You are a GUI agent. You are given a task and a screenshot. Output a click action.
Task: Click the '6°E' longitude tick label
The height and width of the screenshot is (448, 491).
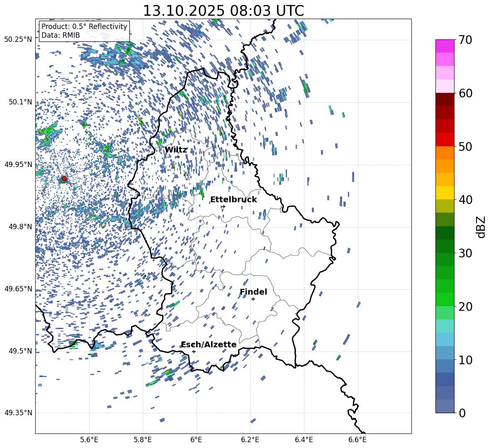pos(196,440)
